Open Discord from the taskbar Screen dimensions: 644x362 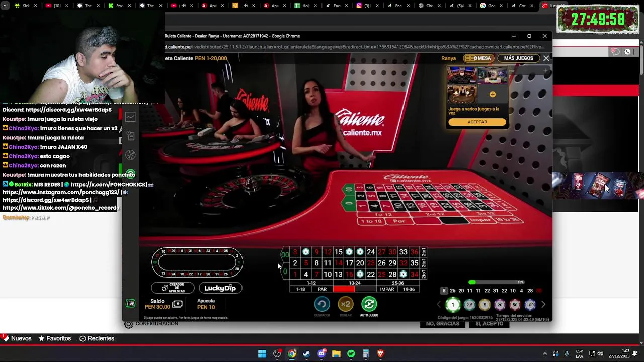321,354
